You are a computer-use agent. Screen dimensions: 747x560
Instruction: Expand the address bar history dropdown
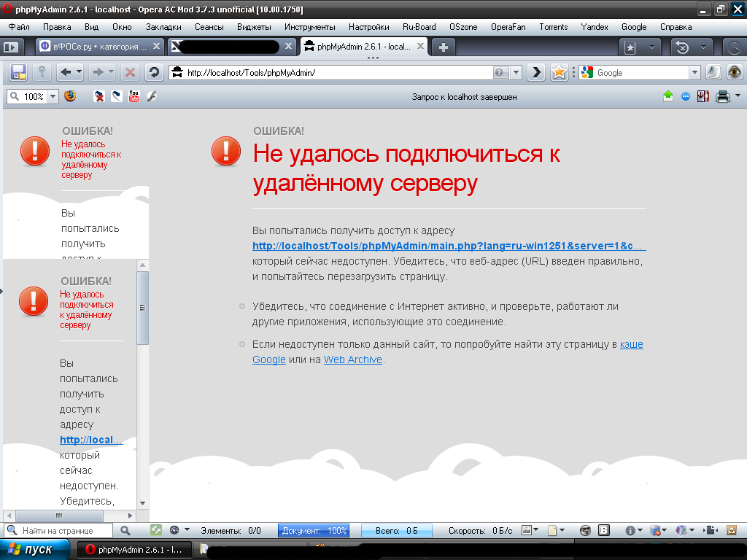pyautogui.click(x=516, y=72)
